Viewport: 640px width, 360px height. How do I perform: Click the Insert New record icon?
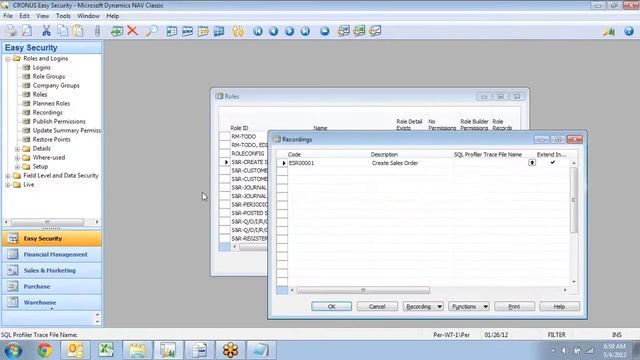click(x=117, y=31)
